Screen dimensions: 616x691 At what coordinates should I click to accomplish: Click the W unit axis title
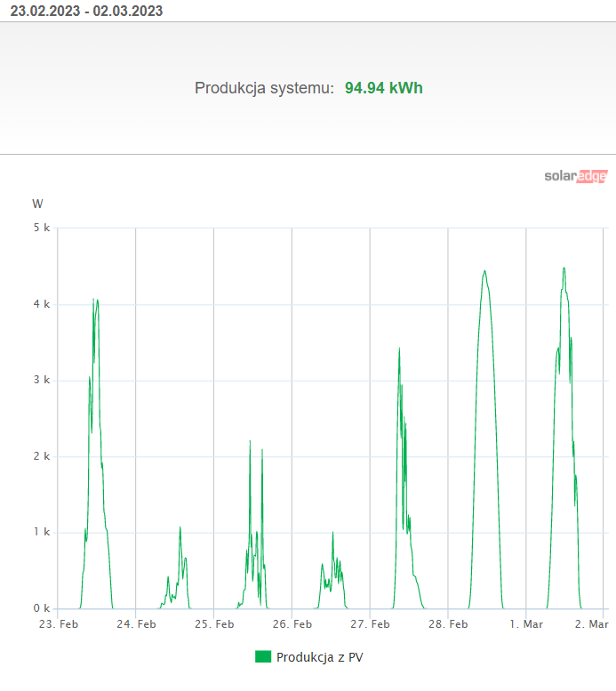pyautogui.click(x=37, y=204)
